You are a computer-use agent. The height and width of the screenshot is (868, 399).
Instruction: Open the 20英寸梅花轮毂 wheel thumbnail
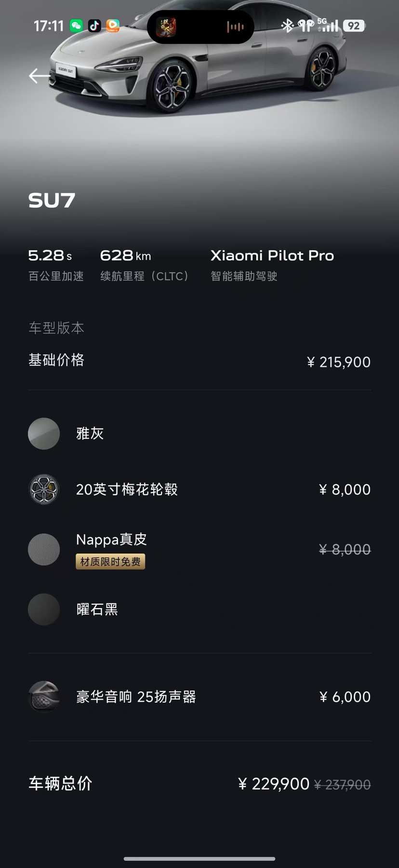44,489
